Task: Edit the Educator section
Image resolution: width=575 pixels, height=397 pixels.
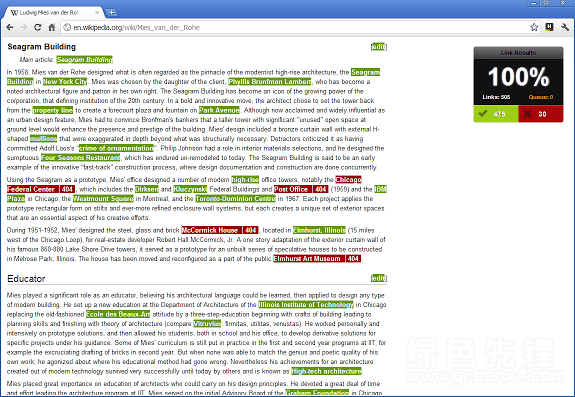Action: click(378, 278)
